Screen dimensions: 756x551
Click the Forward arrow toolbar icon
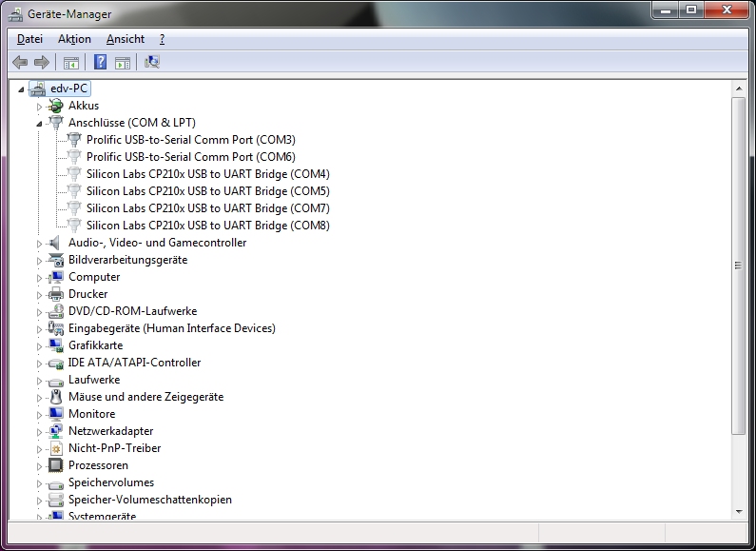(x=42, y=62)
